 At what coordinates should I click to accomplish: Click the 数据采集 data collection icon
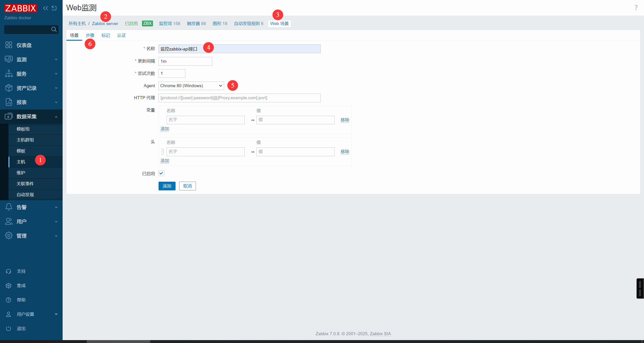[9, 116]
